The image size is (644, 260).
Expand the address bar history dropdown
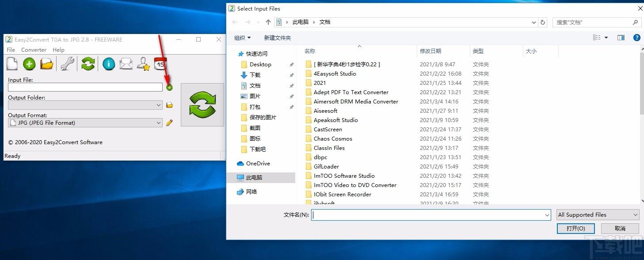point(534,22)
